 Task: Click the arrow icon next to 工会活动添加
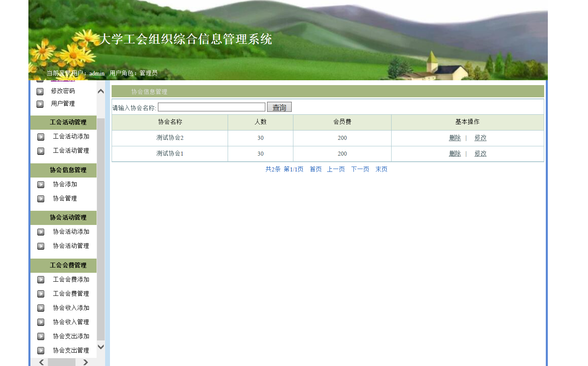(41, 137)
